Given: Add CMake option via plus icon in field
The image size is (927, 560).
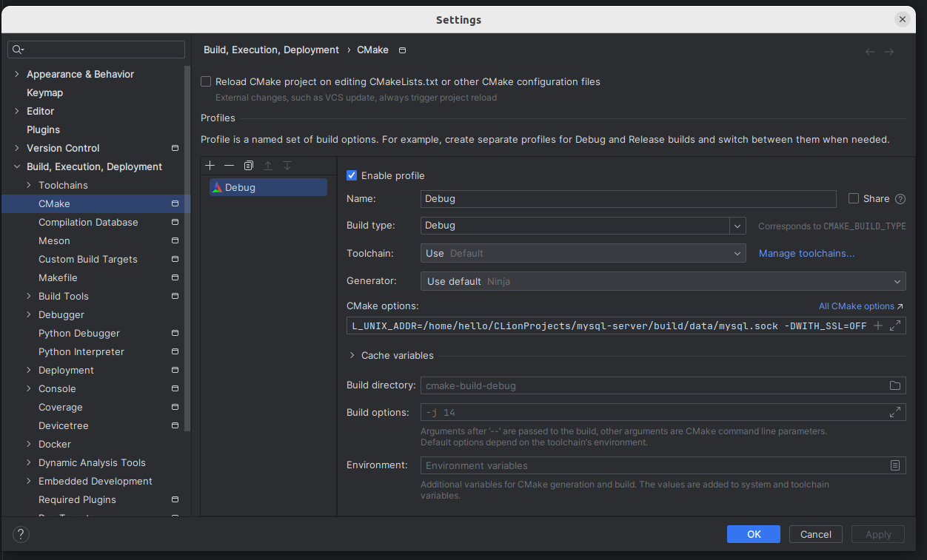Looking at the screenshot, I should (x=878, y=325).
